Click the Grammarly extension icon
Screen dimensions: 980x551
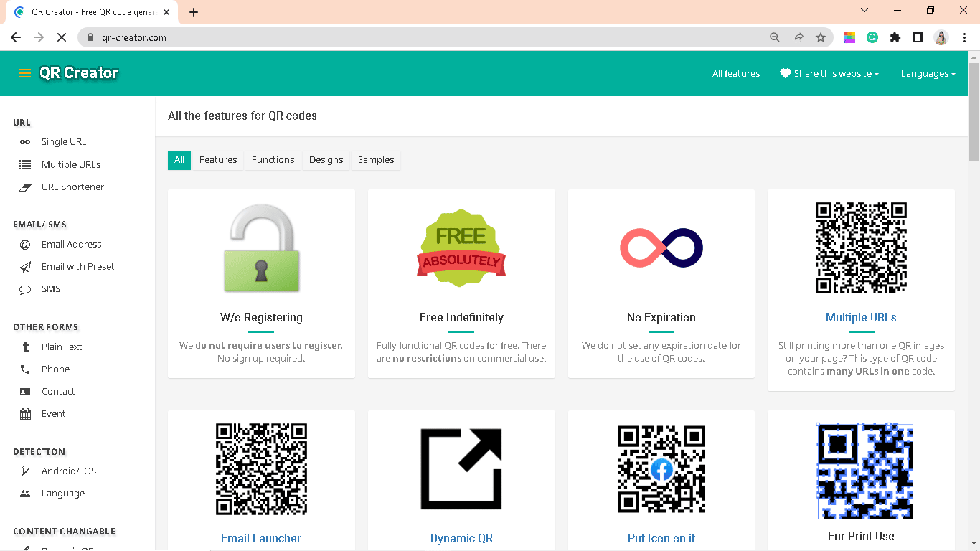point(872,37)
